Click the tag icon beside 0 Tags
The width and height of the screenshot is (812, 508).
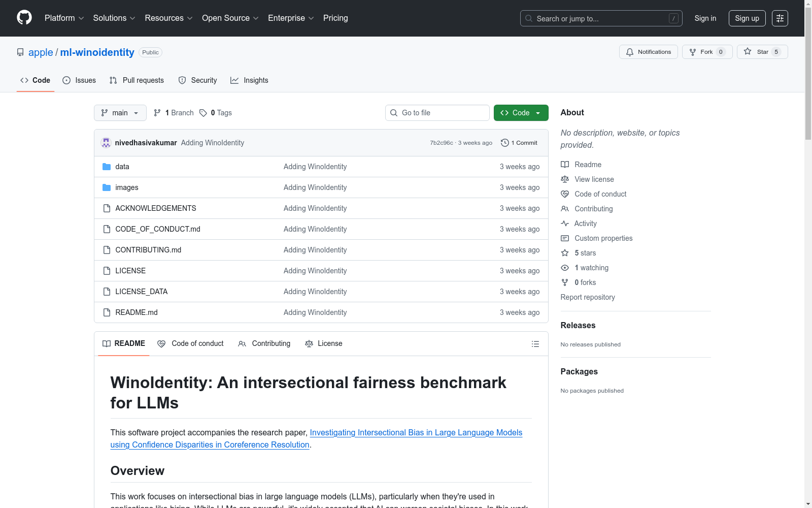coord(203,113)
